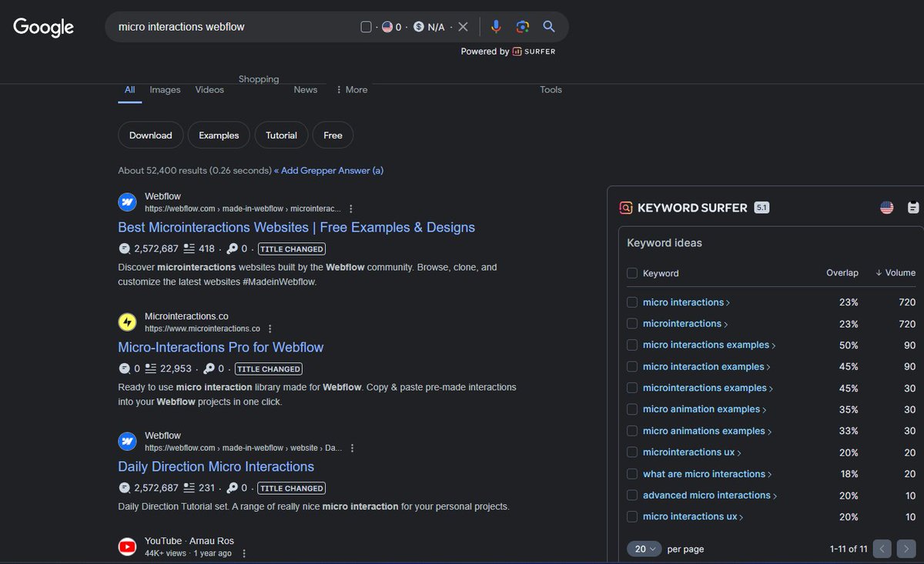This screenshot has width=924, height=564.
Task: Check 'what are micro interactions' keyword box
Action: [x=632, y=474]
